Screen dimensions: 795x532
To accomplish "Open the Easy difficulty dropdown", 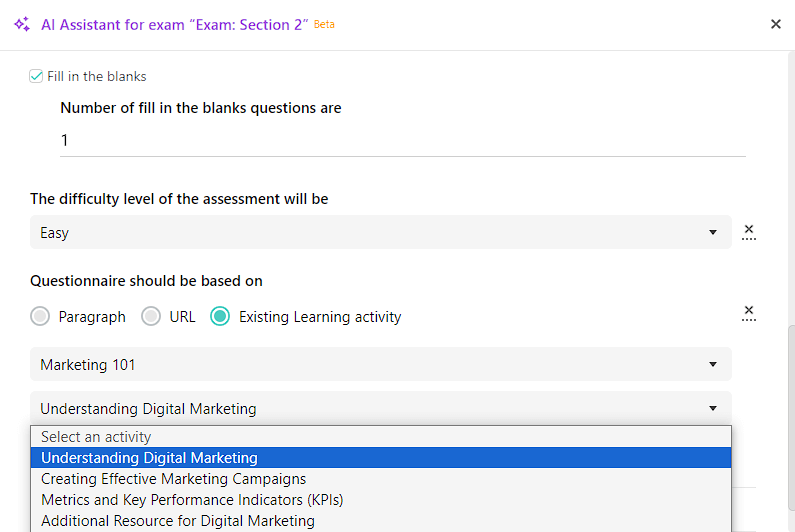I will (x=381, y=232).
